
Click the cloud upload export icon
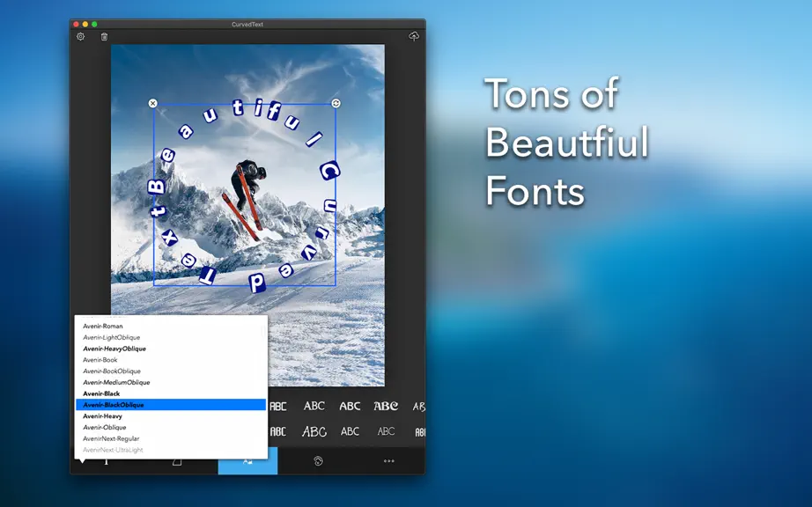414,36
